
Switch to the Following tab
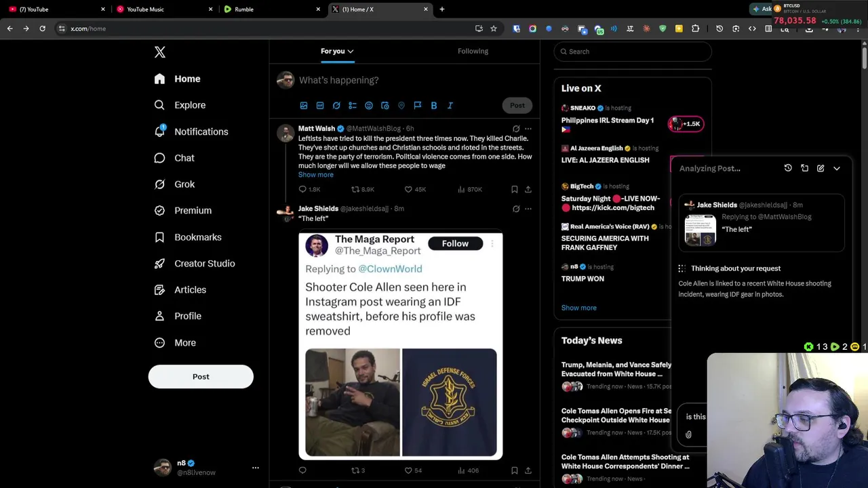473,51
